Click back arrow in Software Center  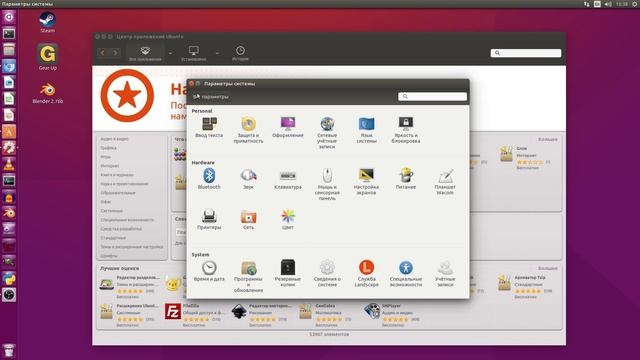[102, 53]
